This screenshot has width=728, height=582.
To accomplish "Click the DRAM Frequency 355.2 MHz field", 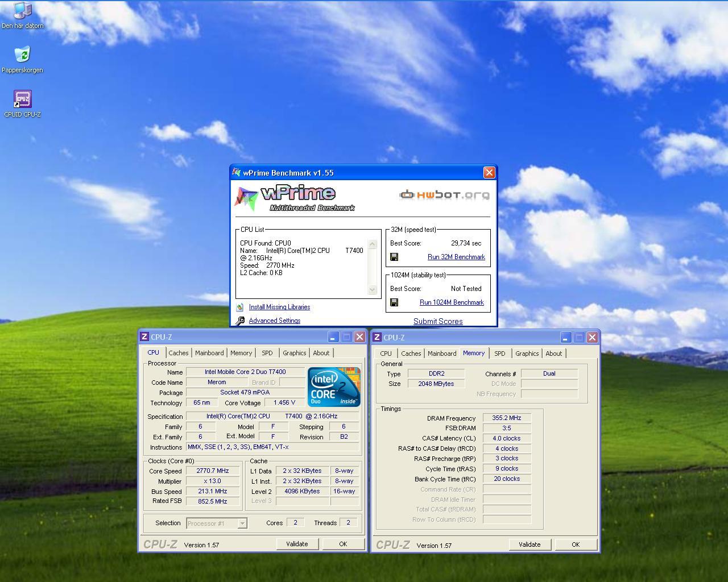I will point(507,418).
